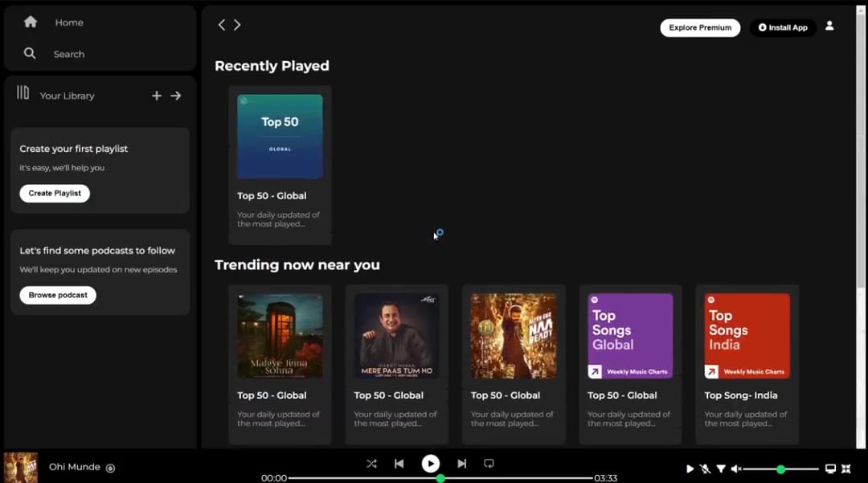Click the Install App button
Viewport: 868px width, 483px height.
783,27
